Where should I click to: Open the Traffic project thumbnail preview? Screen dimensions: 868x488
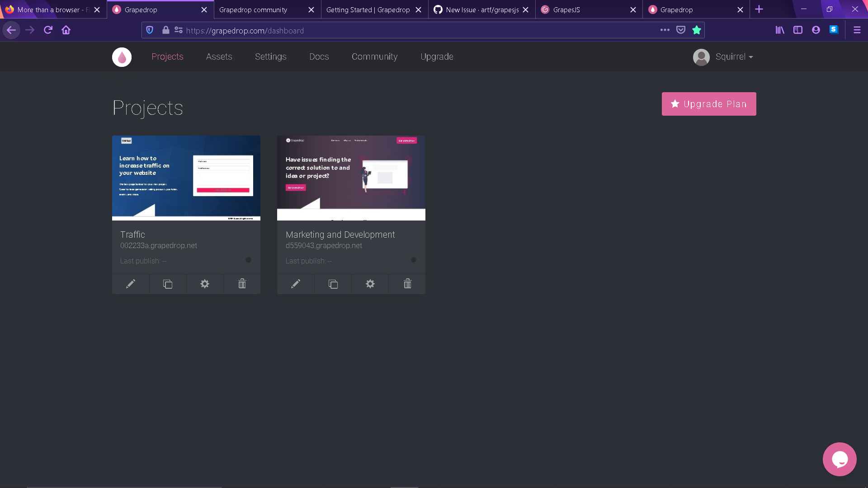186,178
